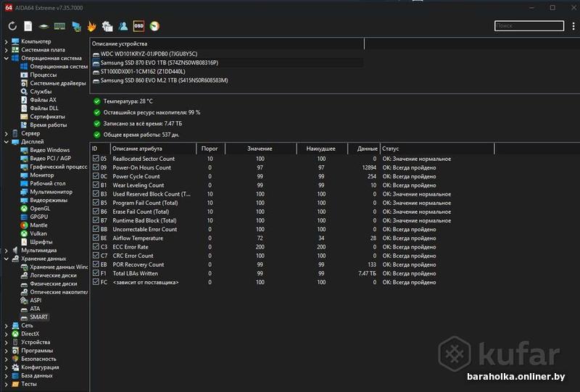This screenshot has height=392, width=580.
Task: Open the memory benchmark RAM icon
Action: pos(59,26)
